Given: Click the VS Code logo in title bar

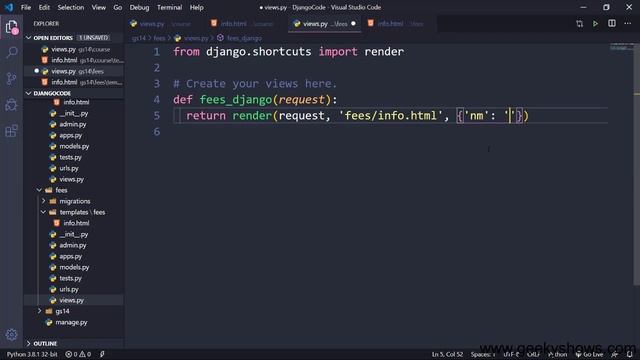Looking at the screenshot, I should coord(9,7).
